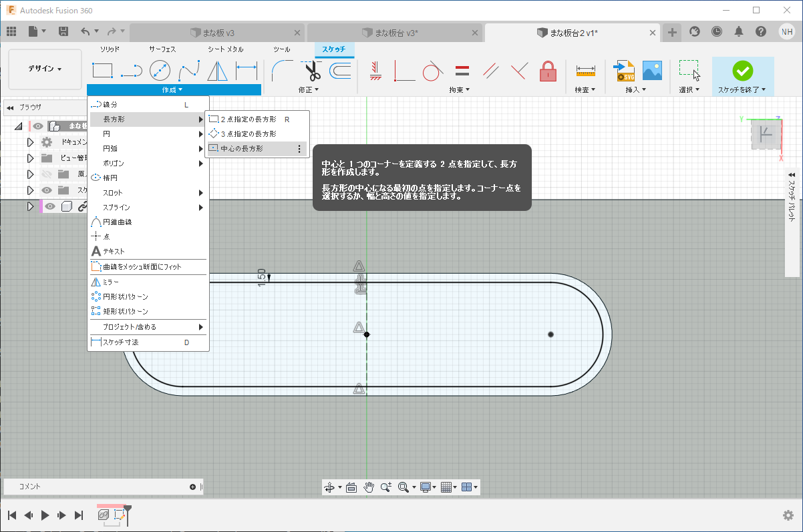
Task: Open the Measure inspect tool
Action: [x=585, y=70]
